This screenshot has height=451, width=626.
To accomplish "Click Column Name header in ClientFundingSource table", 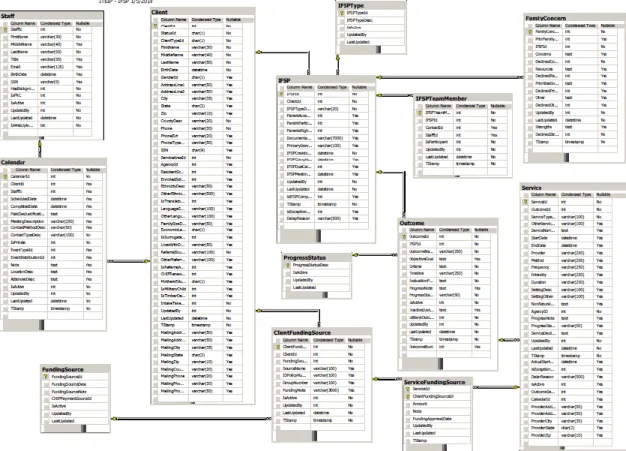I will click(295, 340).
